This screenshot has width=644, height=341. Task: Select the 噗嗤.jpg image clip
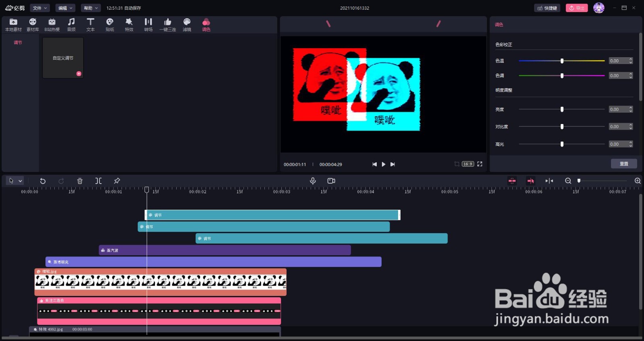tap(160, 282)
